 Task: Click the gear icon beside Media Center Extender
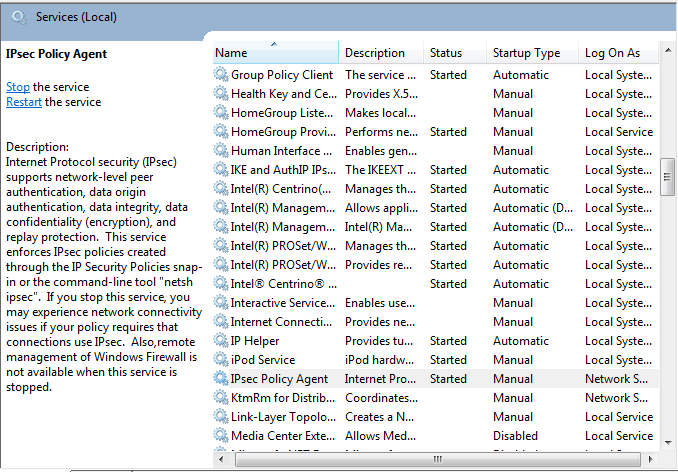tap(221, 436)
